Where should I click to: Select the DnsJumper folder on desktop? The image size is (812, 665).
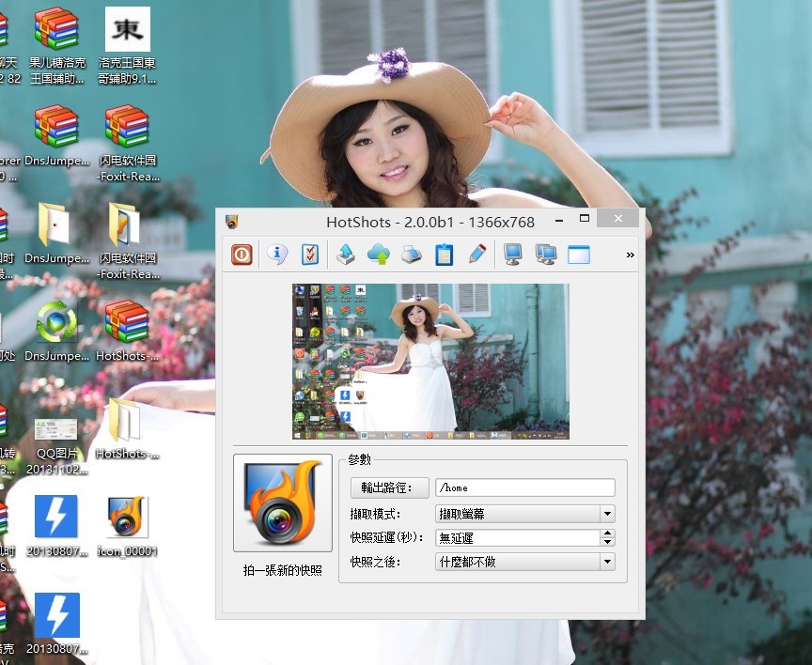[x=57, y=233]
